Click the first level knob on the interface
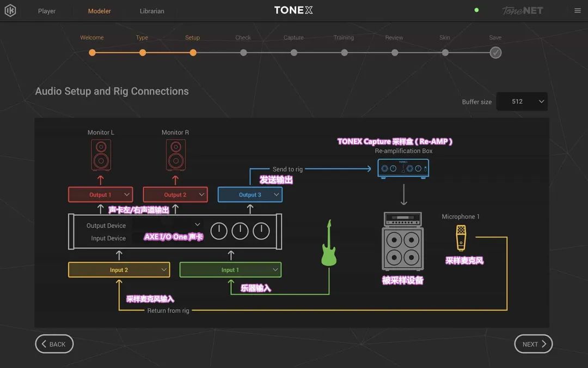The width and height of the screenshot is (588, 368). click(219, 231)
